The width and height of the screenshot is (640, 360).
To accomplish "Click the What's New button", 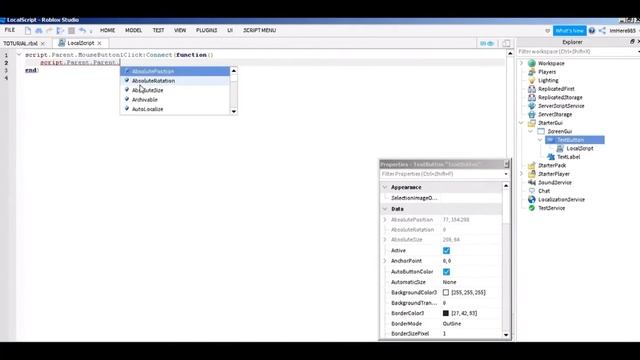I will 569,31.
